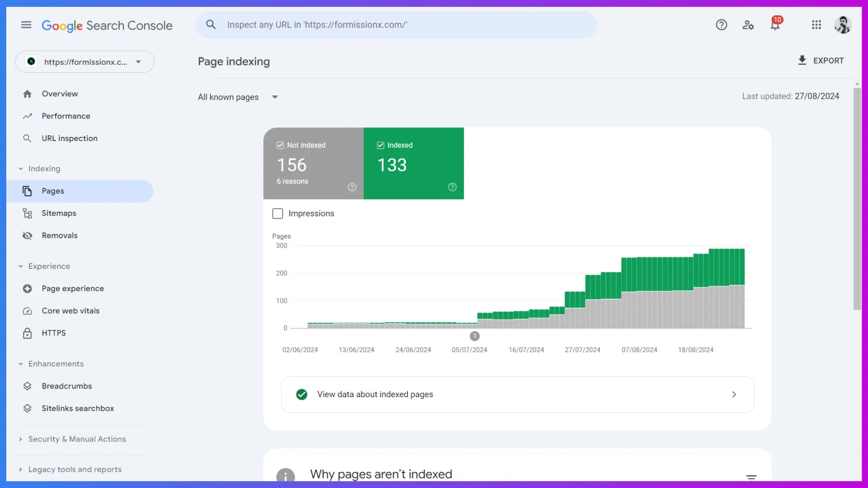Open the notifications bell with badge 10
Image resolution: width=868 pixels, height=488 pixels.
pos(775,25)
